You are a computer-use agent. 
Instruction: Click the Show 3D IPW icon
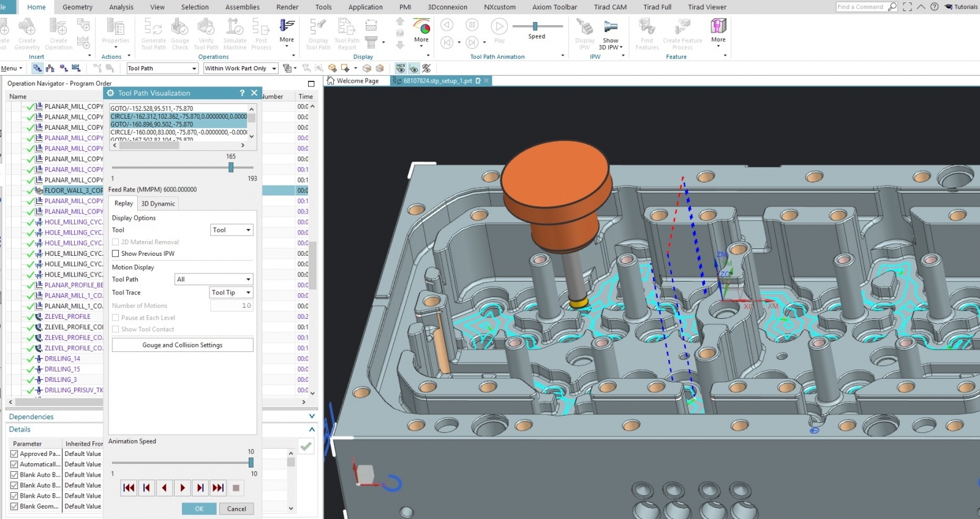point(610,28)
